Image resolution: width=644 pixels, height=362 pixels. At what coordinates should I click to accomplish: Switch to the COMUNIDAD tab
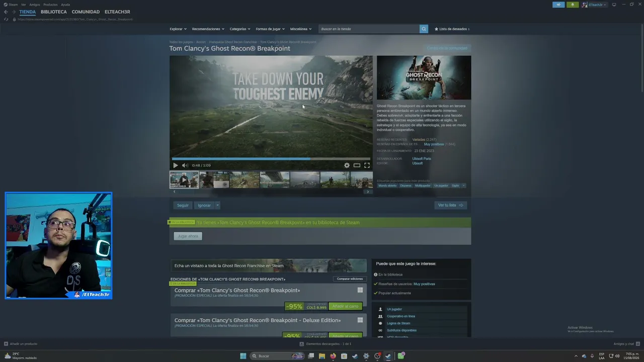tap(86, 12)
